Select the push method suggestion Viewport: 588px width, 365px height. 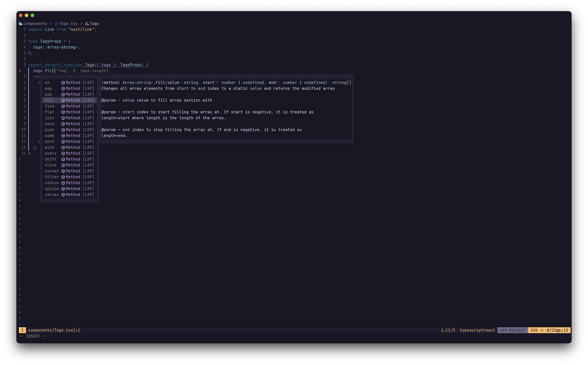point(50,130)
